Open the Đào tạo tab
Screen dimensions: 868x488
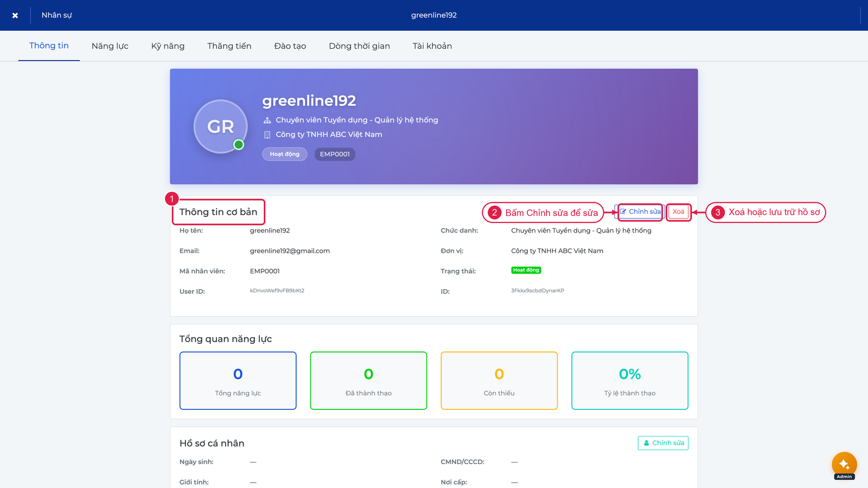click(x=290, y=46)
